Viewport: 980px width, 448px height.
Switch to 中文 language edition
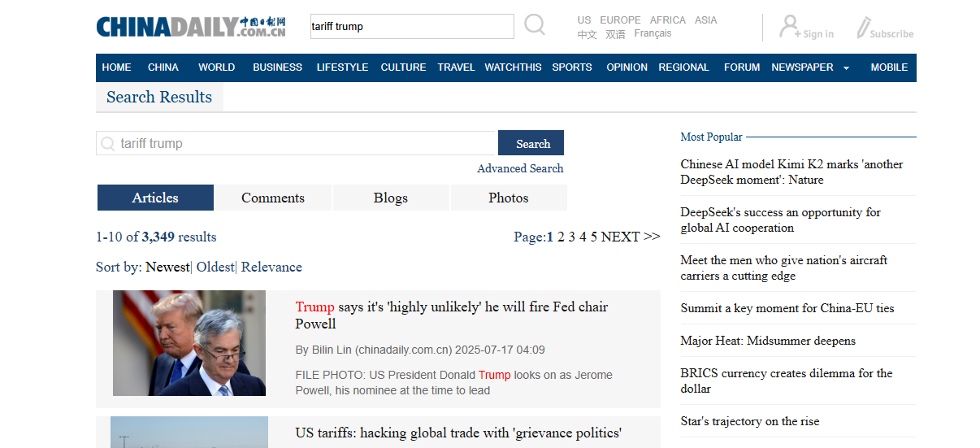pyautogui.click(x=587, y=34)
